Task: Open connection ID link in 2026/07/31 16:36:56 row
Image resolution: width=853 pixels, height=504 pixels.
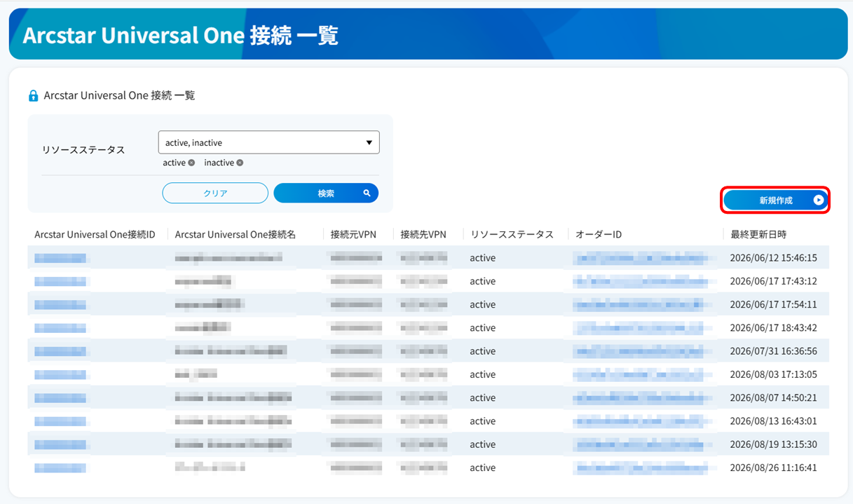Action: 60,351
